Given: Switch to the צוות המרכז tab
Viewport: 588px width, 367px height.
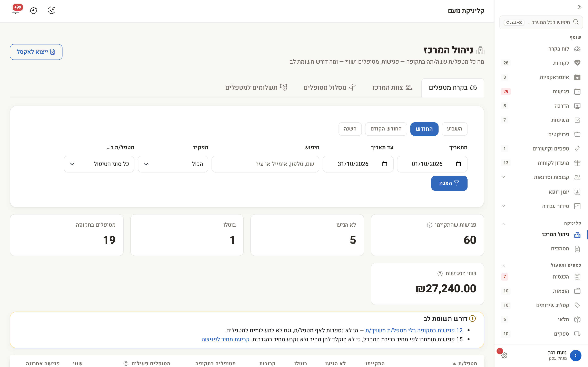Looking at the screenshot, I should pyautogui.click(x=392, y=87).
